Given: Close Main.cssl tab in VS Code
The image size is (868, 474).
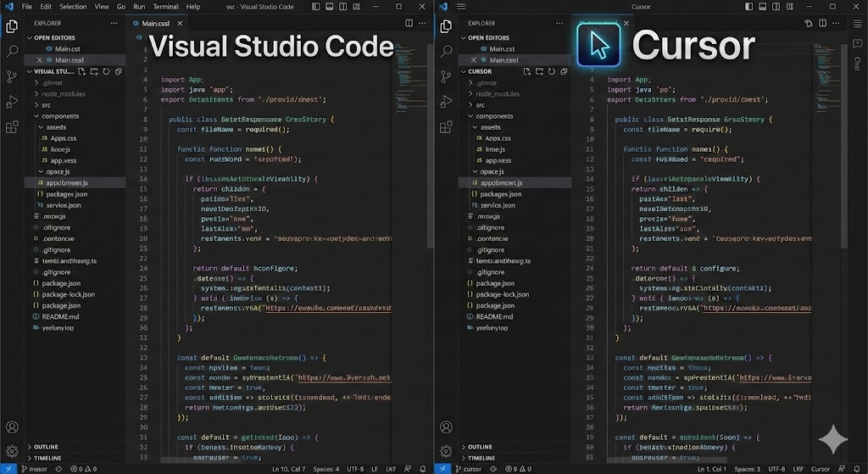Looking at the screenshot, I should coord(180,23).
